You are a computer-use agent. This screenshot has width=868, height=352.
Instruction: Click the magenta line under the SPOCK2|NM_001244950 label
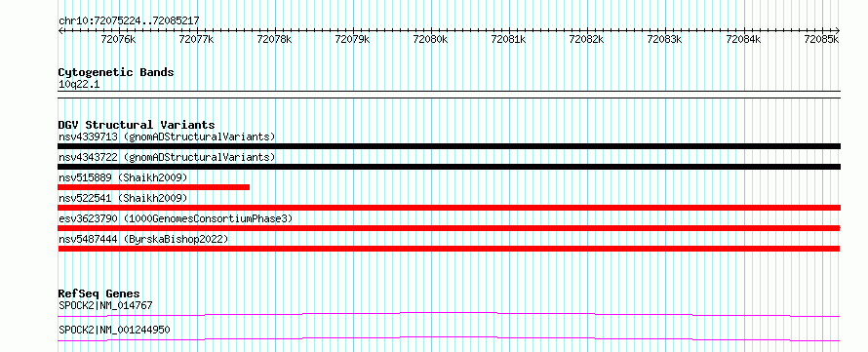pyautogui.click(x=449, y=338)
